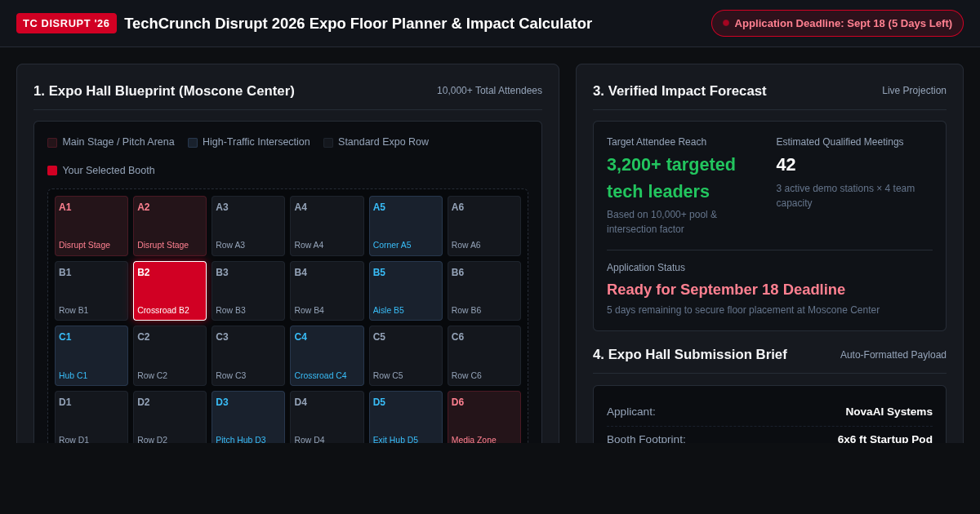Choose booth B4 in Row B4

point(327,291)
